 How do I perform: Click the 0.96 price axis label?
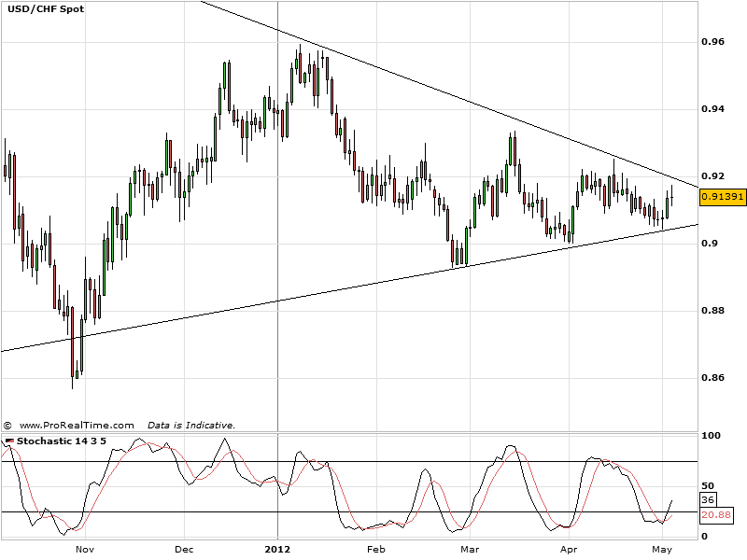coord(712,42)
